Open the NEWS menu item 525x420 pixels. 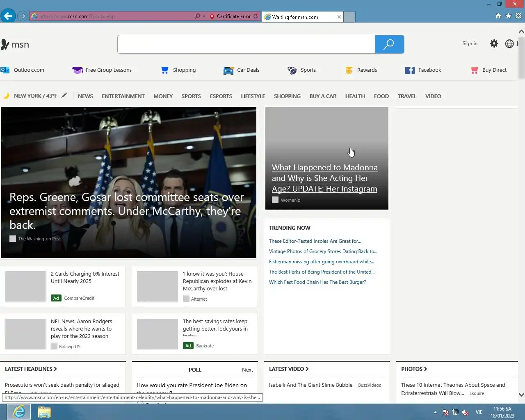85,96
